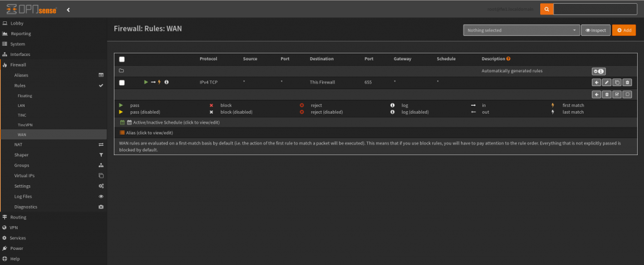Tick the checkbox for the IPv4 TCP rule
This screenshot has height=265, width=644.
coord(122,82)
